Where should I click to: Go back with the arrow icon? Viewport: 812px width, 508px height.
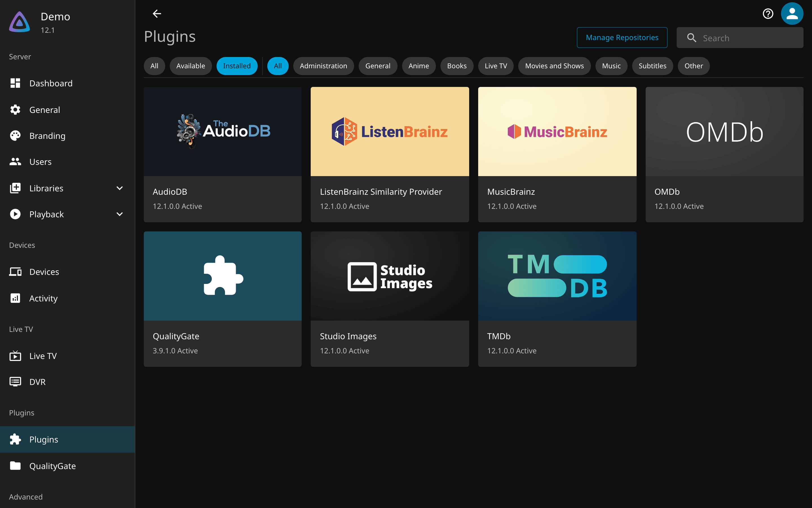point(157,14)
